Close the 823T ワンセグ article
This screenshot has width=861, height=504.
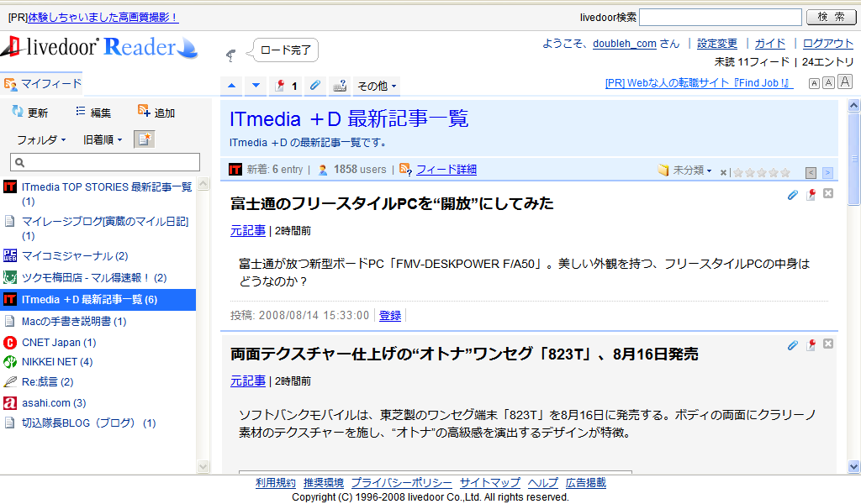(x=828, y=344)
